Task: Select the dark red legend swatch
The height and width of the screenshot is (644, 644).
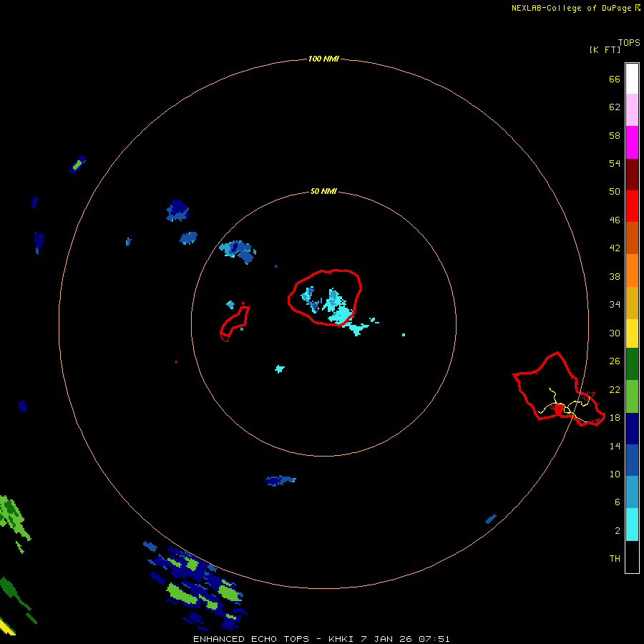Action: pyautogui.click(x=632, y=175)
